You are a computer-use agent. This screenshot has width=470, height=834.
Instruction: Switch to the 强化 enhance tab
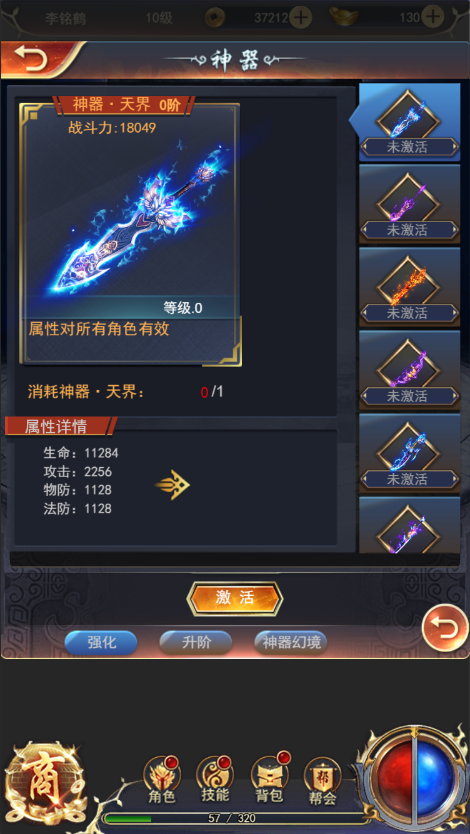[x=101, y=643]
